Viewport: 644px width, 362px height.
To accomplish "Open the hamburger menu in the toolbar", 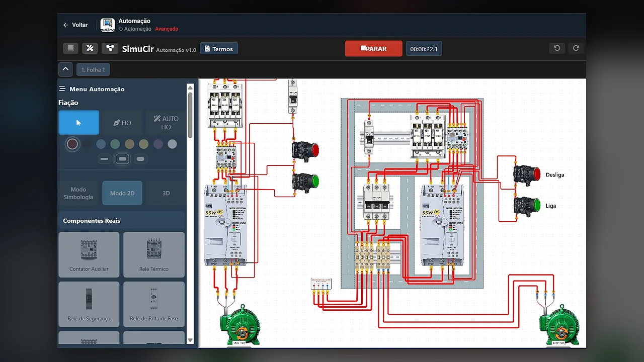I will (x=70, y=48).
